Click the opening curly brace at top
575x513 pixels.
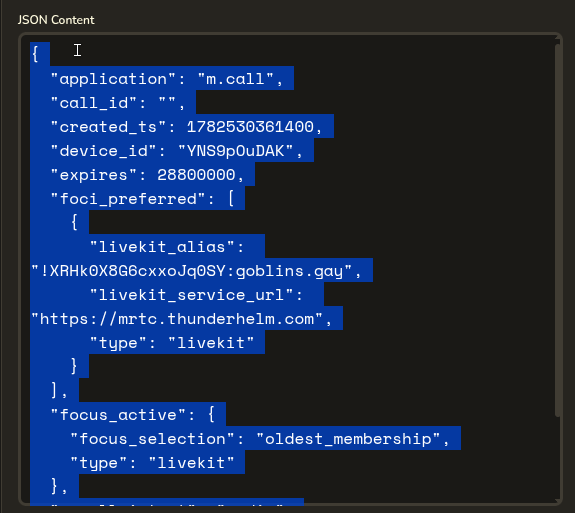coord(36,54)
